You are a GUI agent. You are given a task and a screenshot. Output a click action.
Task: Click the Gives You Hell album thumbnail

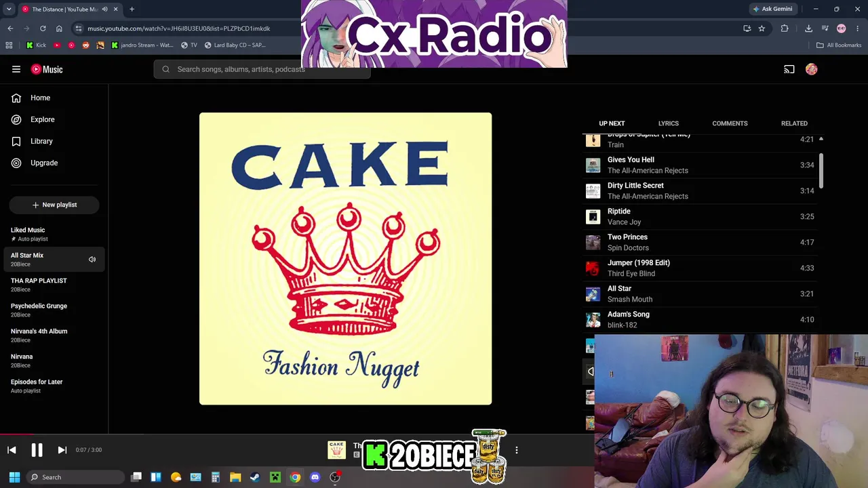[593, 165]
